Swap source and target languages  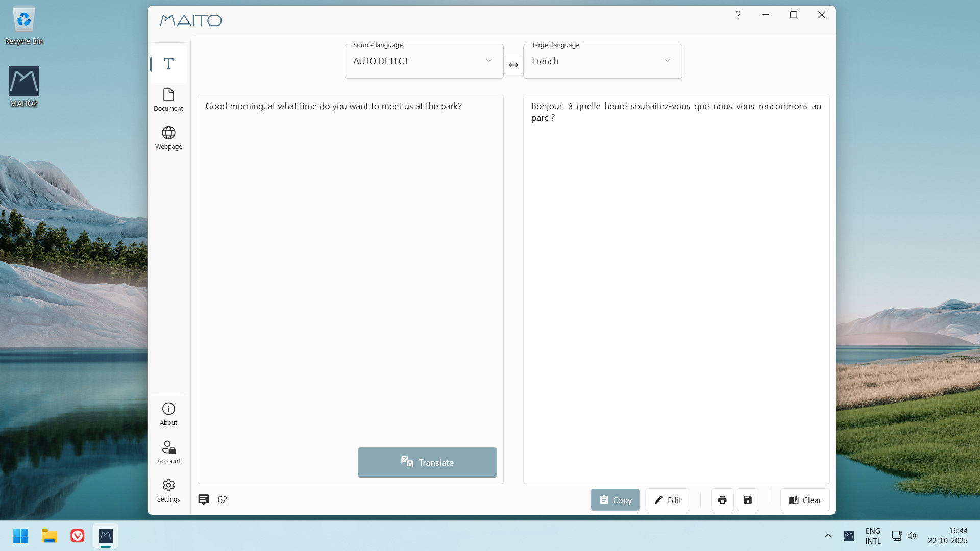pyautogui.click(x=513, y=65)
